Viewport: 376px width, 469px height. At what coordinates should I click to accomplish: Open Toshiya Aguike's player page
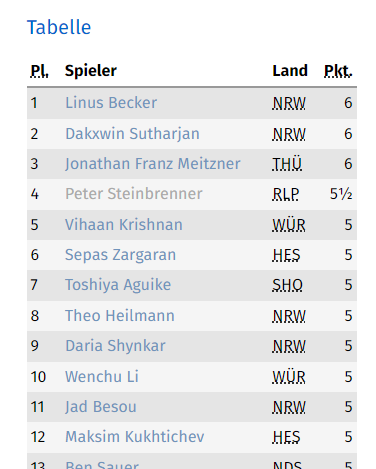(118, 285)
